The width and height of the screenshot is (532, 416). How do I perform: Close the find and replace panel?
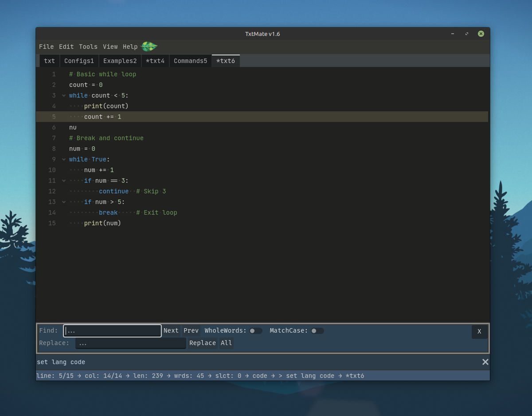(479, 331)
